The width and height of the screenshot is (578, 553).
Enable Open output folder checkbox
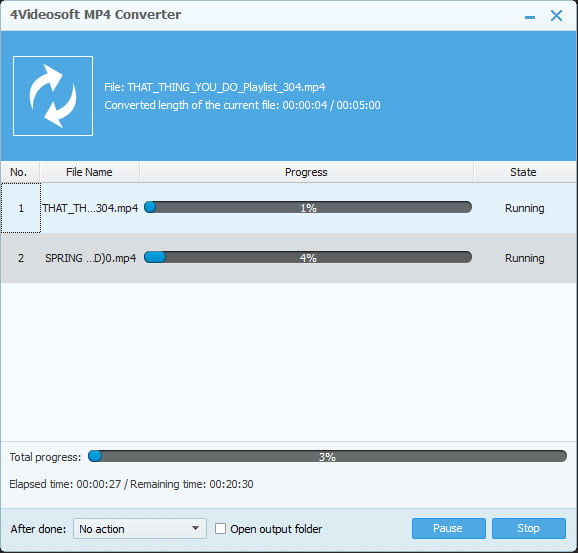(x=220, y=528)
